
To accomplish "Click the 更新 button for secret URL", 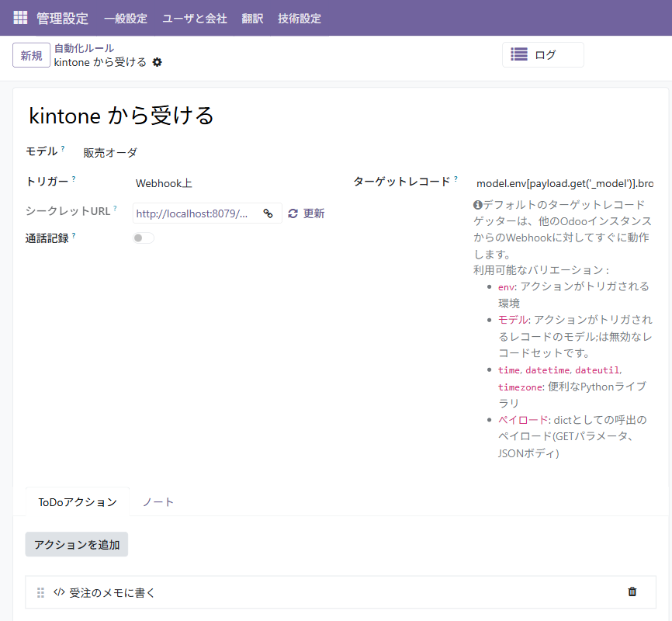I will coord(307,213).
